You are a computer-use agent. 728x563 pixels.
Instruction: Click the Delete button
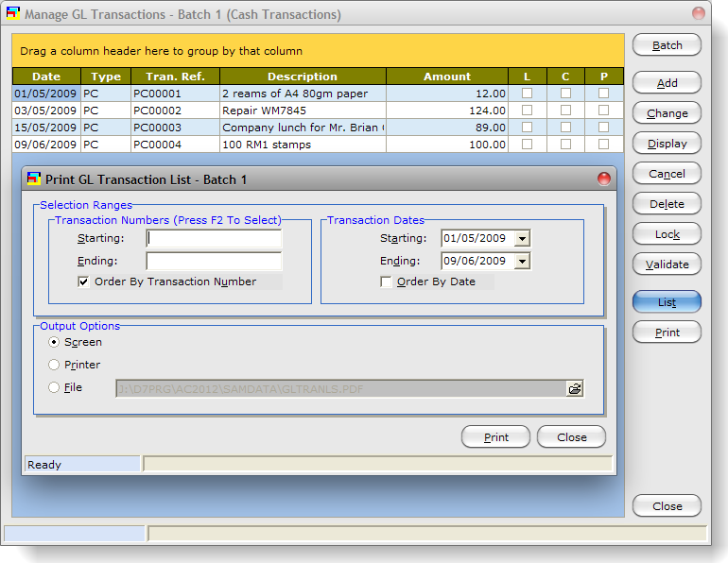pos(667,204)
